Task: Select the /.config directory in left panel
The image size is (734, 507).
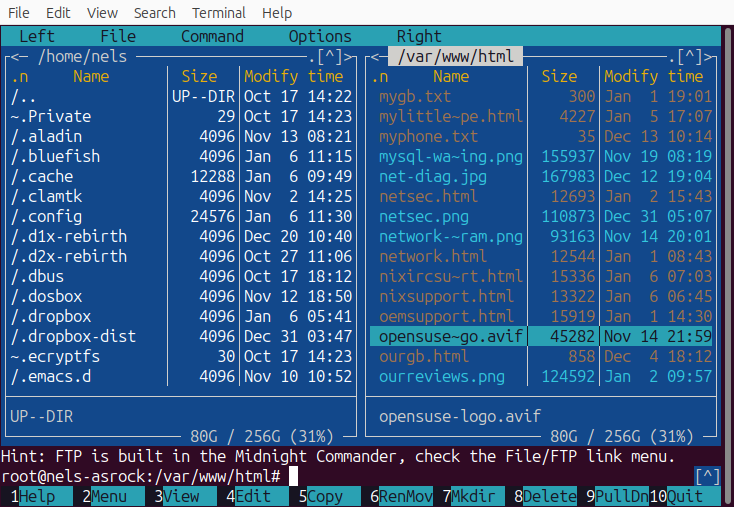Action: (x=47, y=216)
